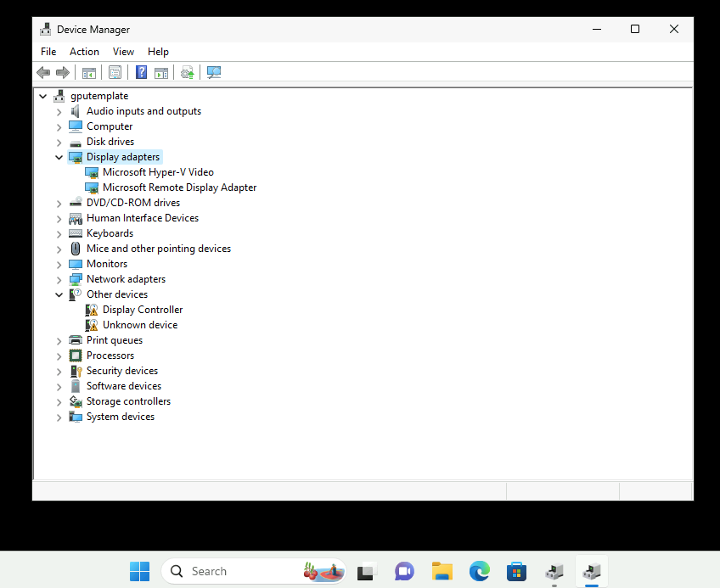Expand the Network adapters chevron
The width and height of the screenshot is (720, 588).
click(59, 280)
